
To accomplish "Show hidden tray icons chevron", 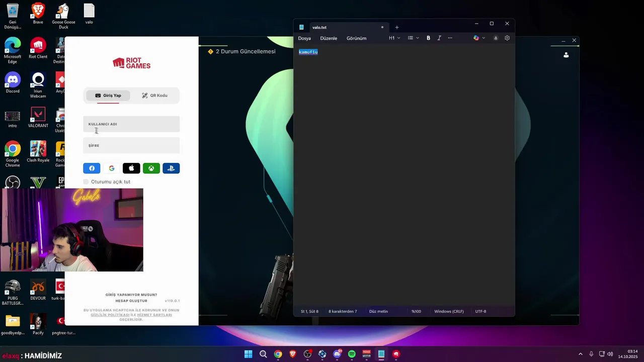I will point(580,354).
